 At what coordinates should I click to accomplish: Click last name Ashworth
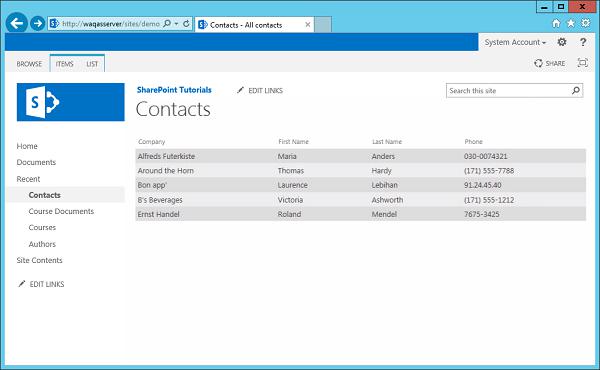coord(387,200)
